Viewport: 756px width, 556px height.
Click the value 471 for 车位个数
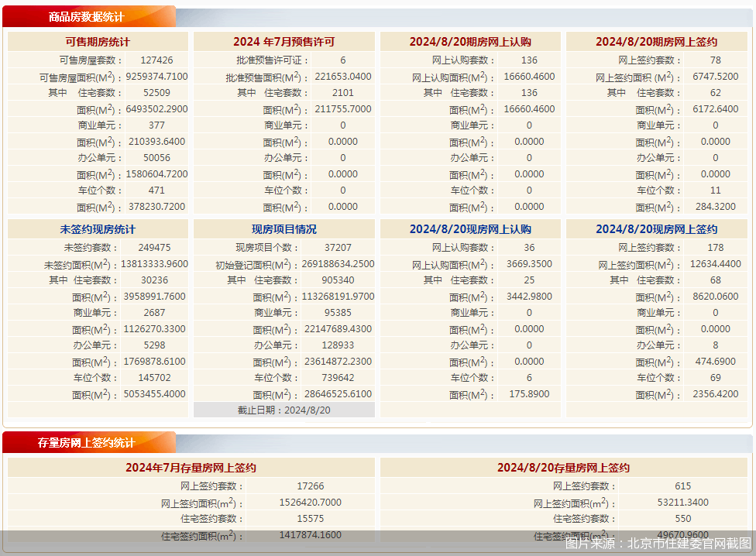156,190
